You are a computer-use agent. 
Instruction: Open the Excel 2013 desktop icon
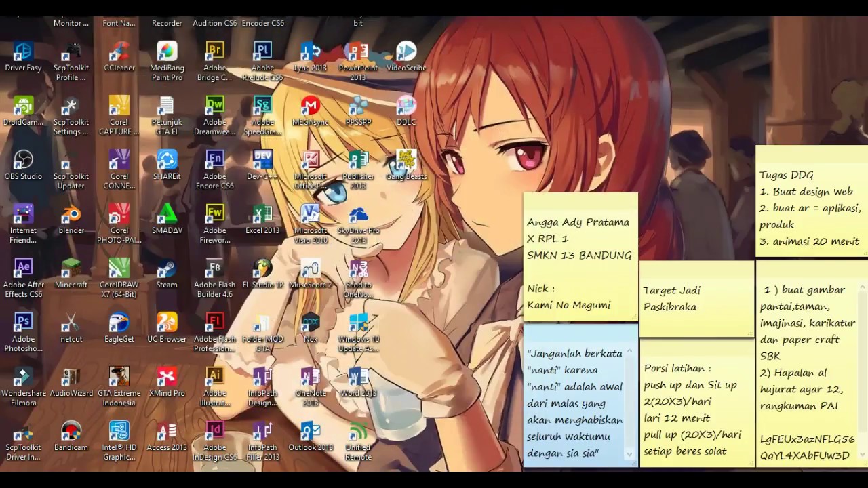point(262,220)
